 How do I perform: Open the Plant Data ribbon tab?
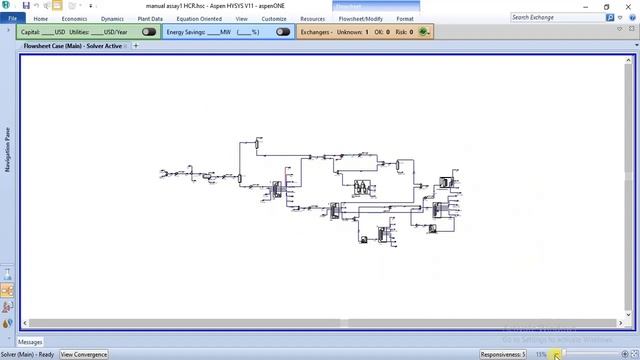point(150,19)
